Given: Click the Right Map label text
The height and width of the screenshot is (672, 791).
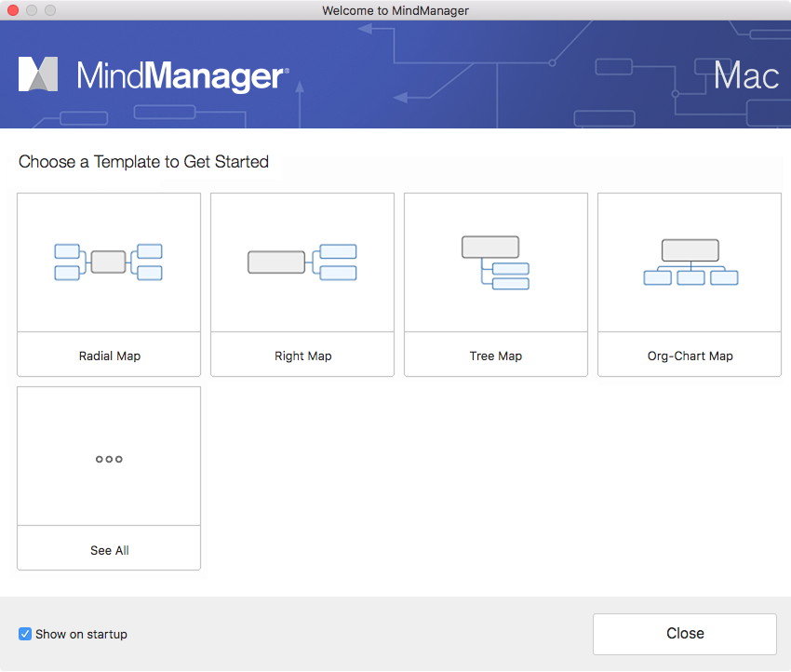Looking at the screenshot, I should pyautogui.click(x=302, y=356).
